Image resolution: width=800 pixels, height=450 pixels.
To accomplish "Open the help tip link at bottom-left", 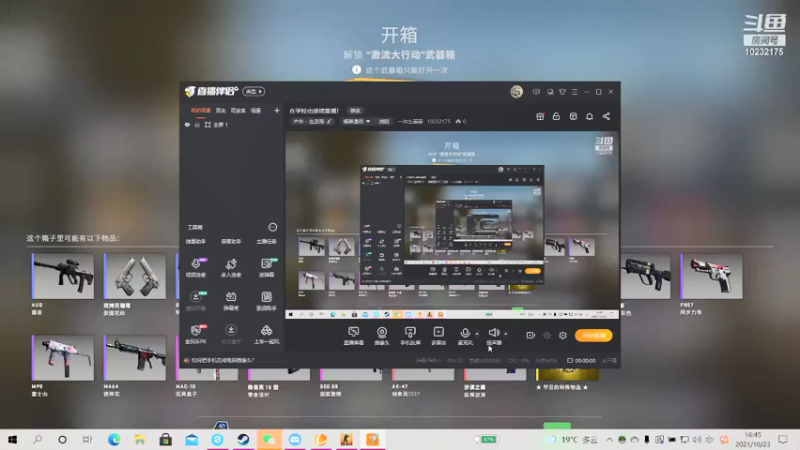I will click(x=222, y=360).
